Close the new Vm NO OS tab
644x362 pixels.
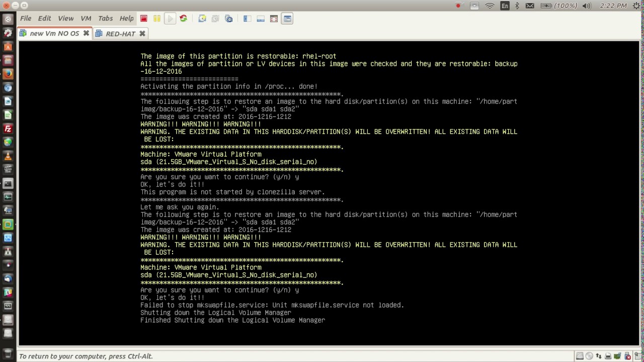tap(86, 33)
